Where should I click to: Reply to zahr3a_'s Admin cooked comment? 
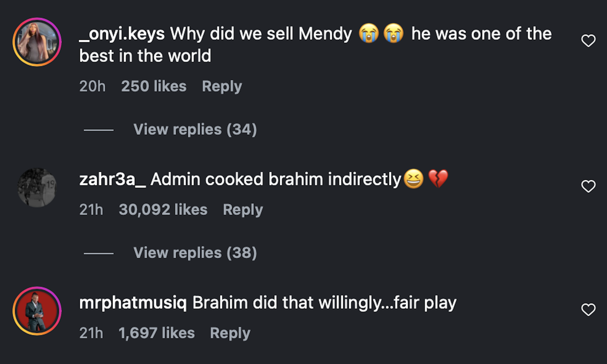click(243, 210)
